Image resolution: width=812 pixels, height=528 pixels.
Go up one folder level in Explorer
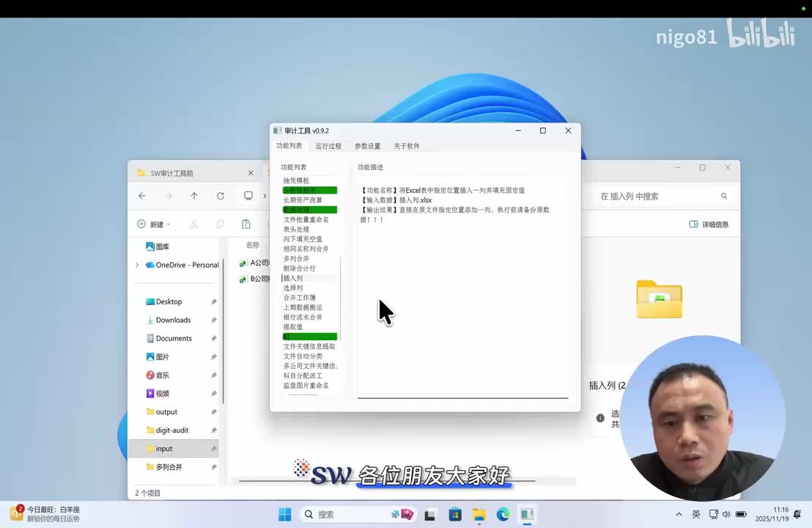coord(194,196)
